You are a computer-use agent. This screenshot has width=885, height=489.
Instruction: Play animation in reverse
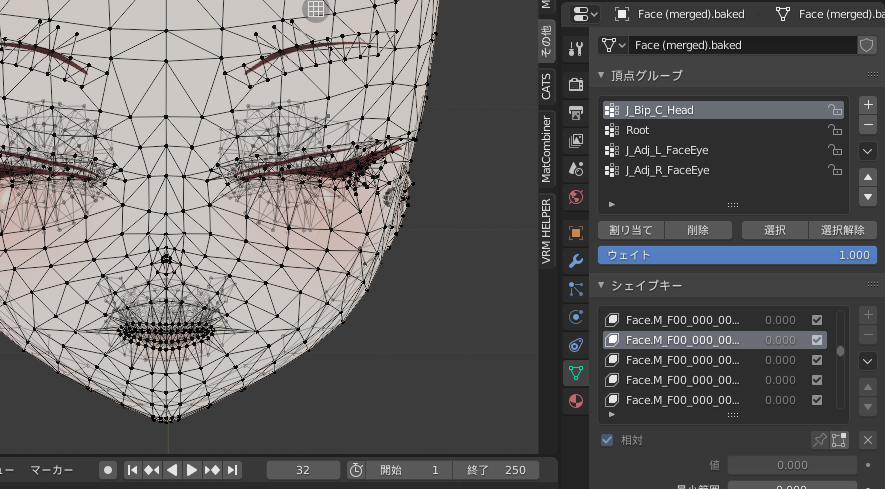172,470
